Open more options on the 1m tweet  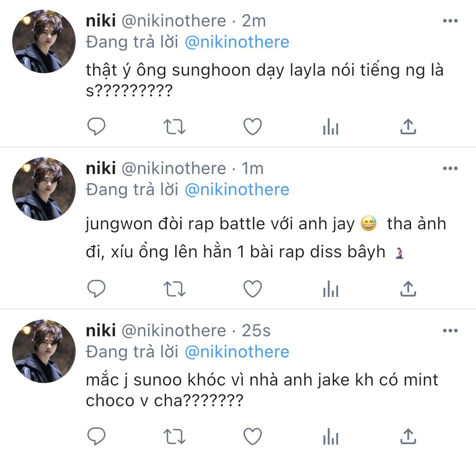(x=450, y=168)
